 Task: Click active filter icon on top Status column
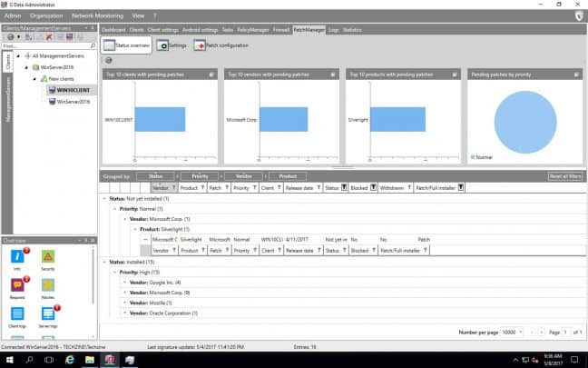[344, 187]
